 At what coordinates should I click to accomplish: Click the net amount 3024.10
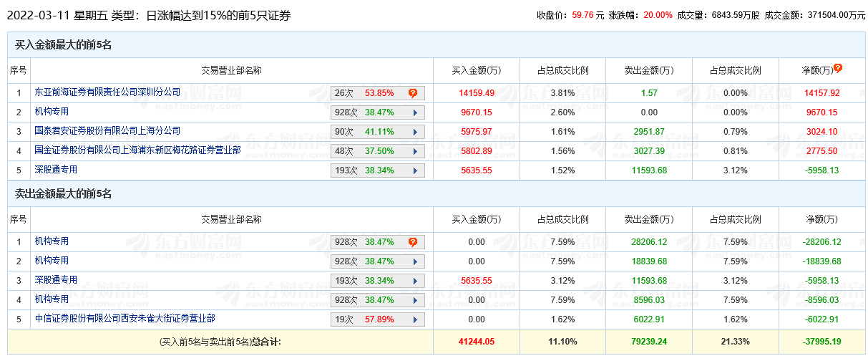coord(821,132)
